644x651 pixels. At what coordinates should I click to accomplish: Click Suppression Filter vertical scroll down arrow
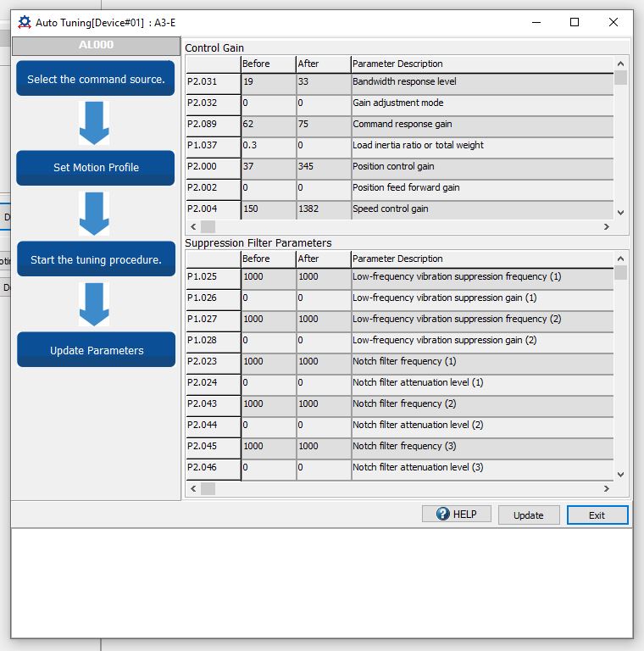pos(620,475)
